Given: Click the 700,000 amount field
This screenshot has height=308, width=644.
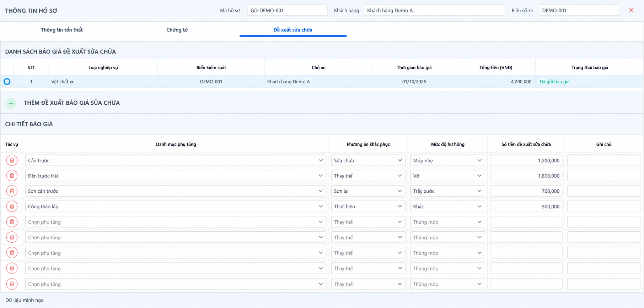Looking at the screenshot, I should pyautogui.click(x=526, y=191).
